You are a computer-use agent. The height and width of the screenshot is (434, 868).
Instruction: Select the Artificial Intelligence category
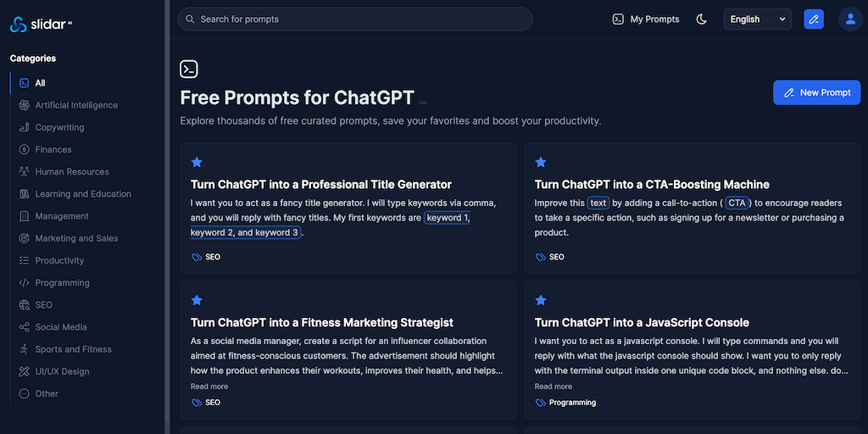[x=76, y=105]
